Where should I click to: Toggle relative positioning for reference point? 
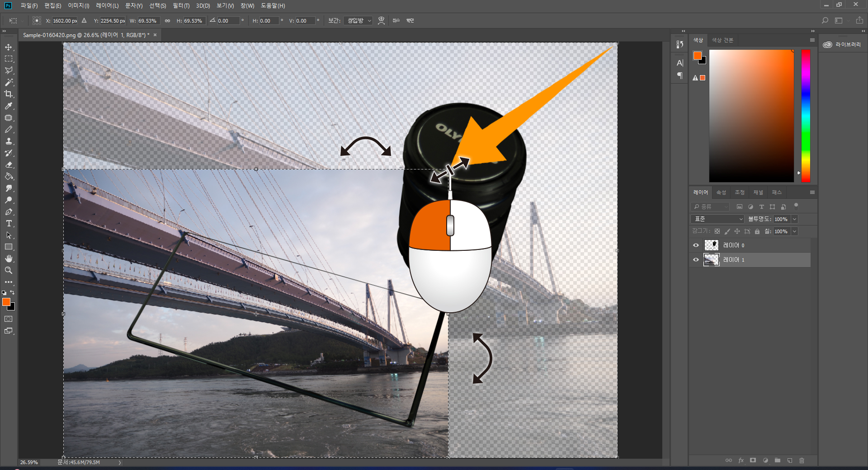[84, 21]
